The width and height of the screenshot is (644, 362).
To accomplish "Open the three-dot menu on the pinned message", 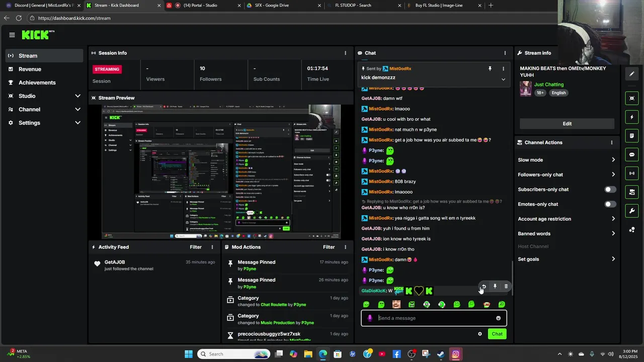I will tap(503, 68).
